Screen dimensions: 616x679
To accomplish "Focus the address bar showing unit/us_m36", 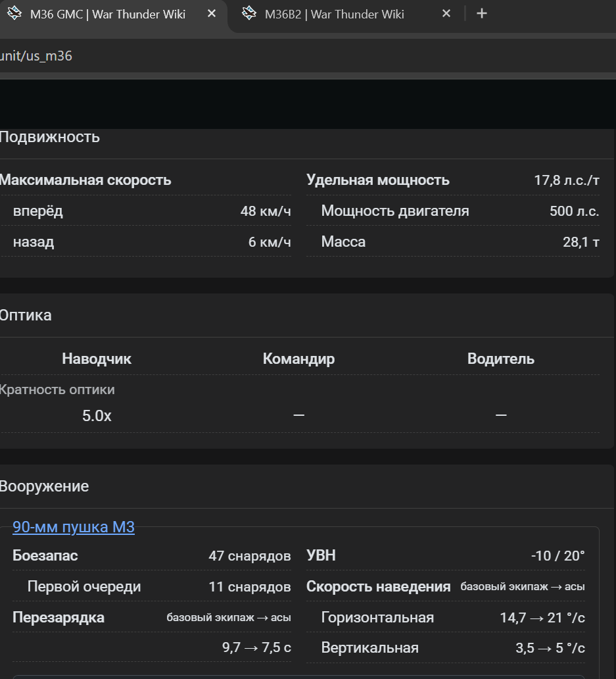I will 308,56.
